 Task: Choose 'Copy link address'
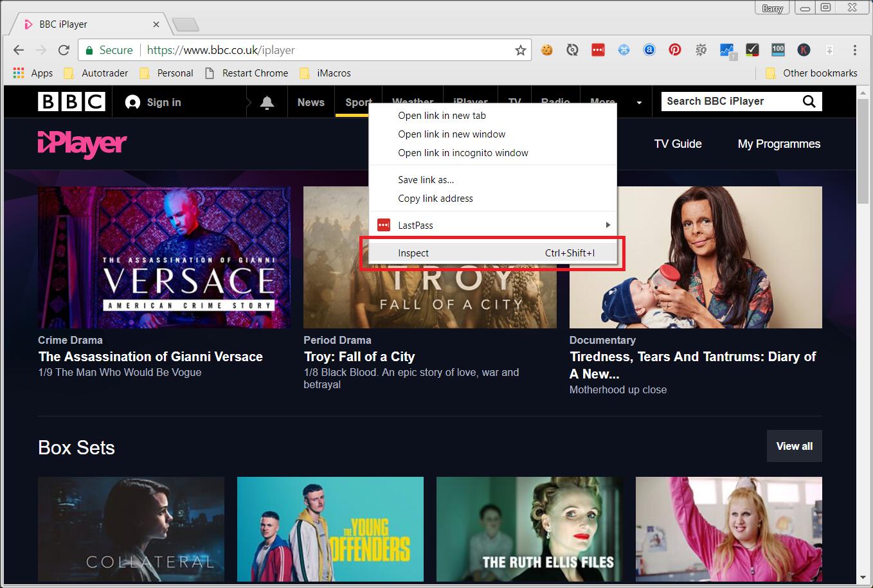(492, 199)
